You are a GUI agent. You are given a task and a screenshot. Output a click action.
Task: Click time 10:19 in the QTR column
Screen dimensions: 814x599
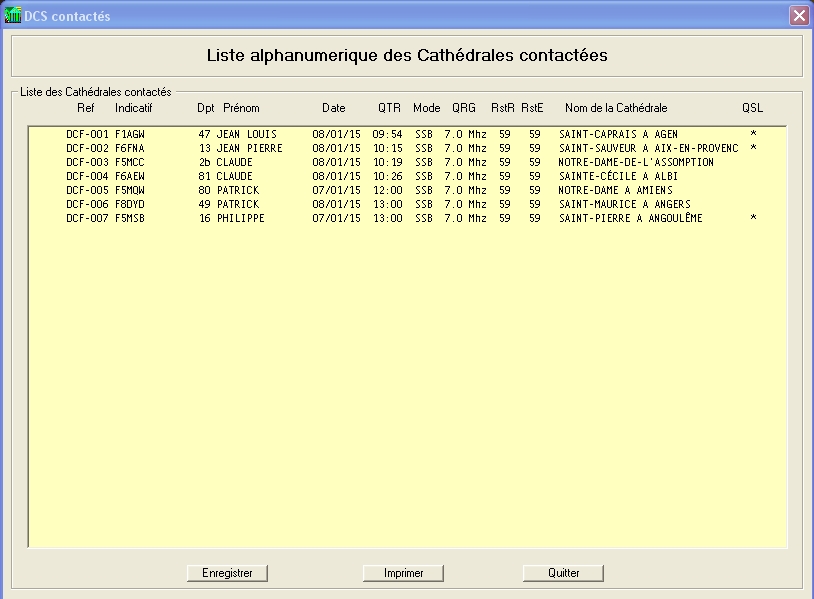(x=387, y=162)
